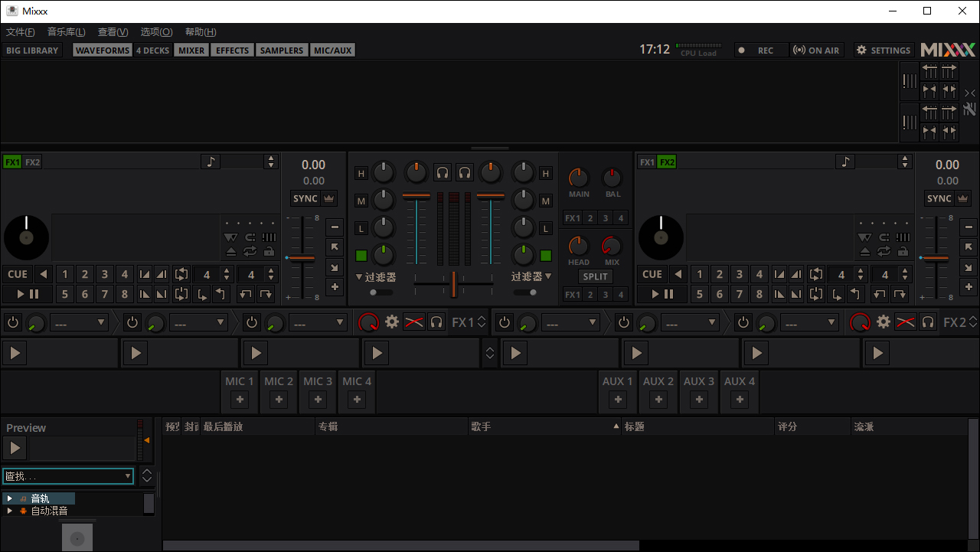Open FX1 effect unit gear settings
The height and width of the screenshot is (552, 980).
pos(392,322)
